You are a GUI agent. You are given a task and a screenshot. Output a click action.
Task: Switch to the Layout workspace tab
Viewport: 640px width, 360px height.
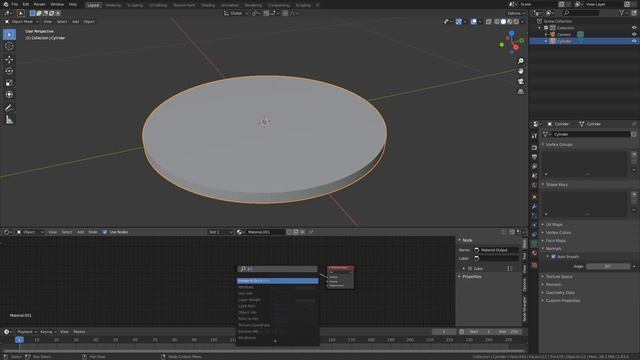click(93, 5)
